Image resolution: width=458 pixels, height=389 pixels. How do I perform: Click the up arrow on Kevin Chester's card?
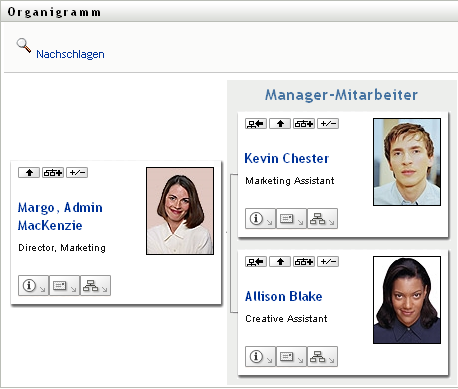280,124
